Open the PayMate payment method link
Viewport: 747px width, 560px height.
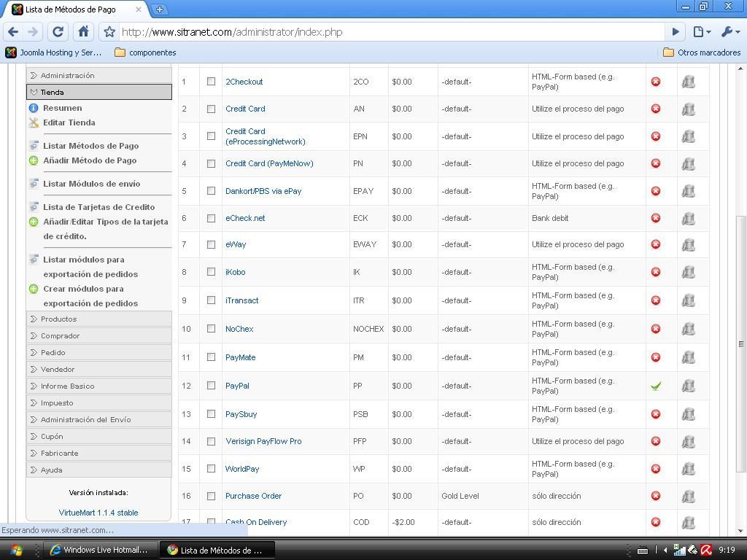click(x=240, y=357)
